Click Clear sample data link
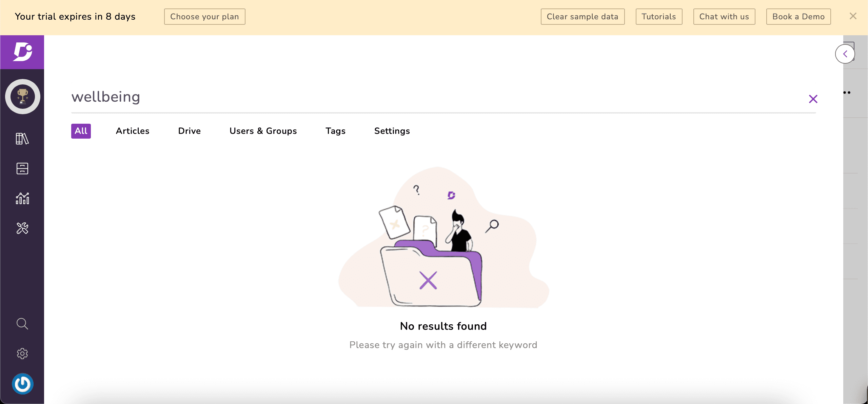868x404 pixels. click(583, 16)
